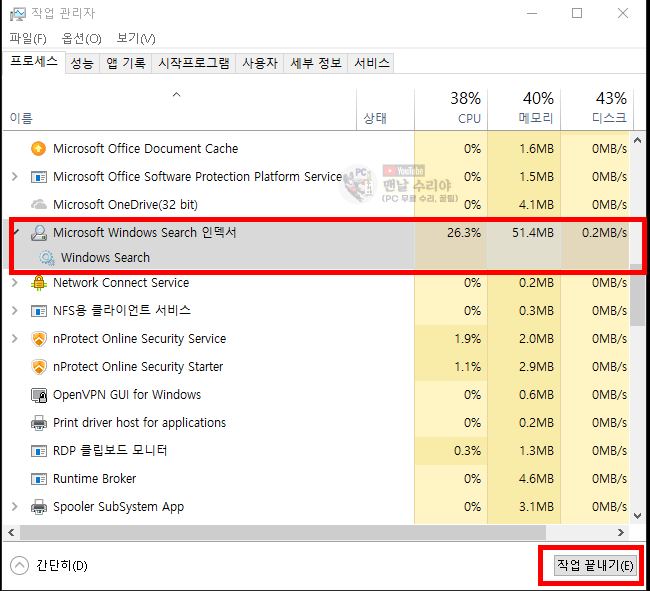This screenshot has width=650, height=591.
Task: Switch to the 세부 정보 tab
Action: [315, 63]
